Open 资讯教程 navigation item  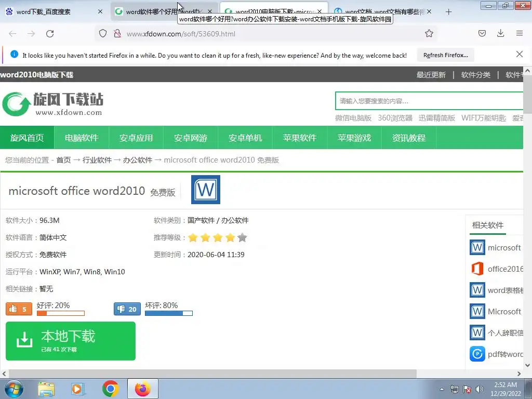(409, 138)
